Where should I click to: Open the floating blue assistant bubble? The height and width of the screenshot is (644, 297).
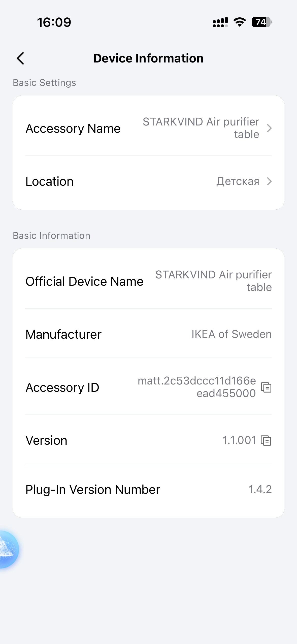coord(8,549)
